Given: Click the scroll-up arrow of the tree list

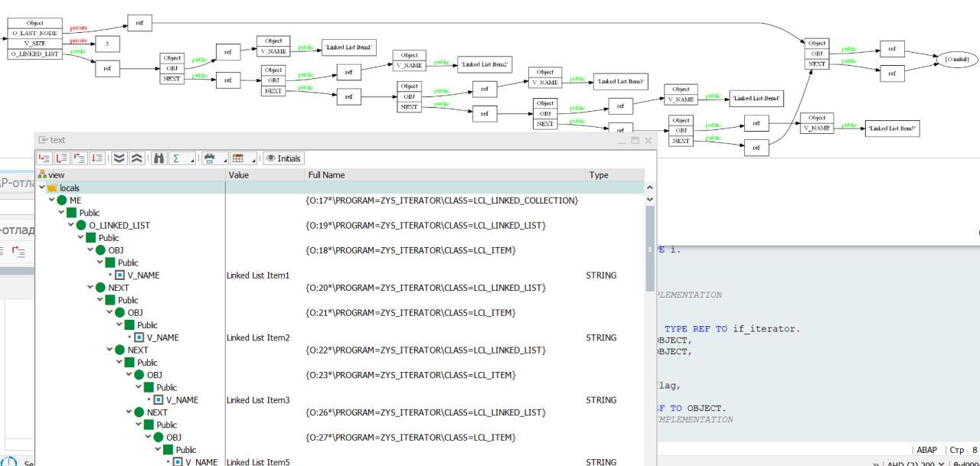Looking at the screenshot, I should click(651, 187).
